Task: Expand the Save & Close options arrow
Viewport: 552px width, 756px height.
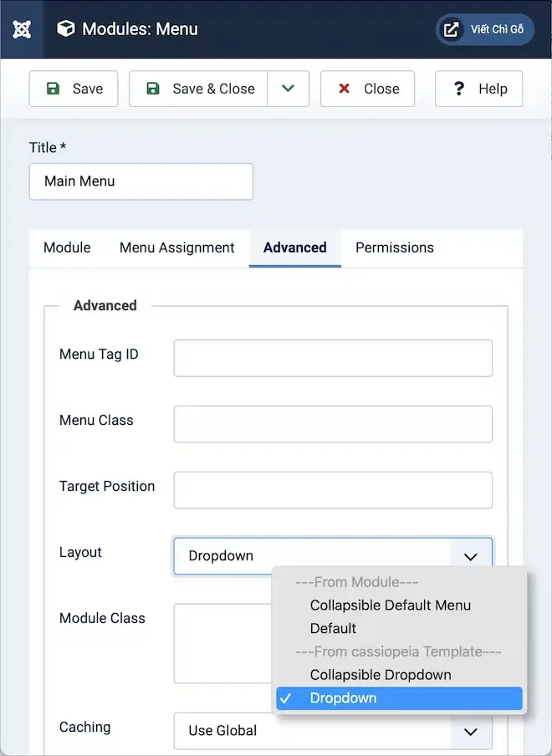Action: 289,89
